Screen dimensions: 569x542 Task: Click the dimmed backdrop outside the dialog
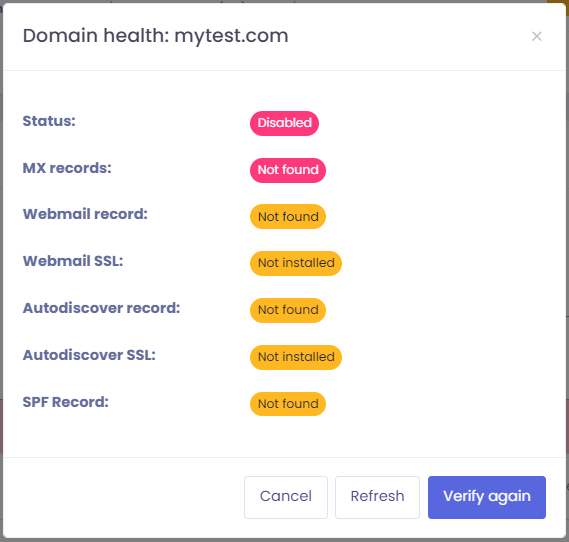coord(1,254)
